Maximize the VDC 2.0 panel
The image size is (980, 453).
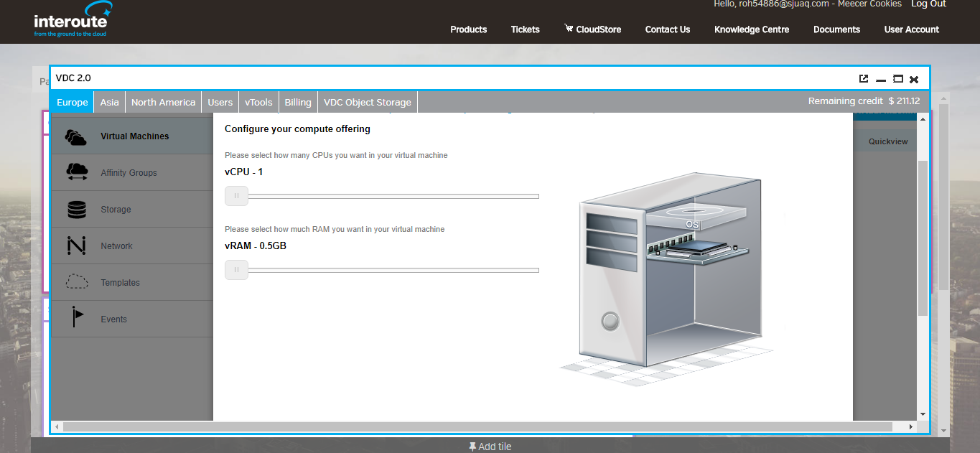897,79
